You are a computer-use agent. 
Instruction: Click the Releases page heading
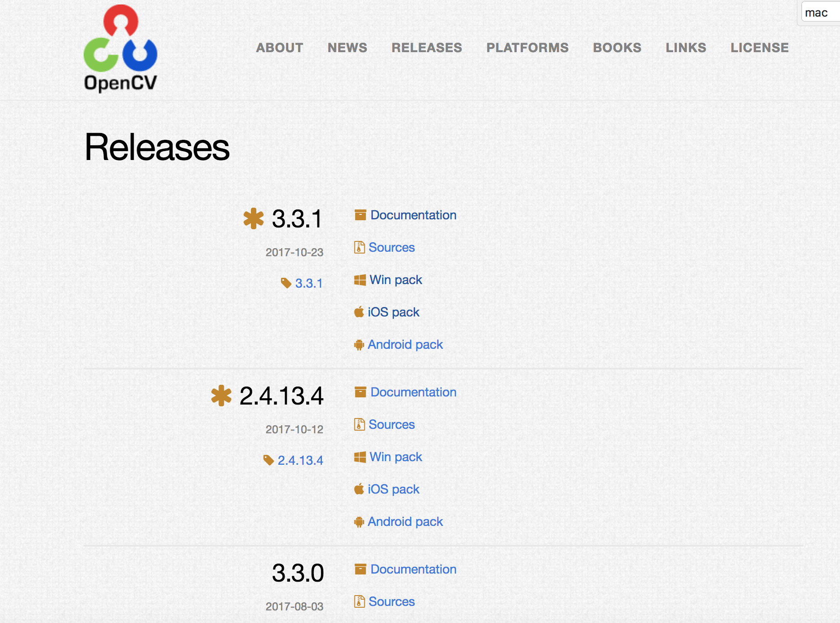[x=157, y=147]
